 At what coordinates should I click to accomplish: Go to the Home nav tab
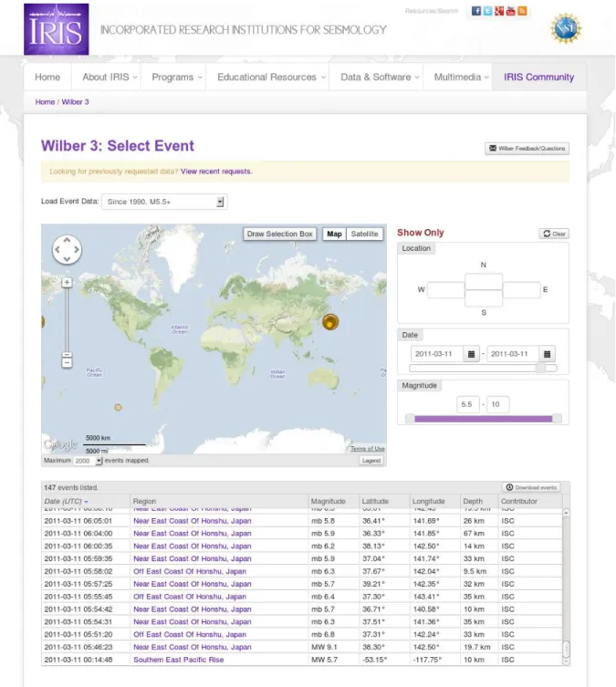point(47,78)
